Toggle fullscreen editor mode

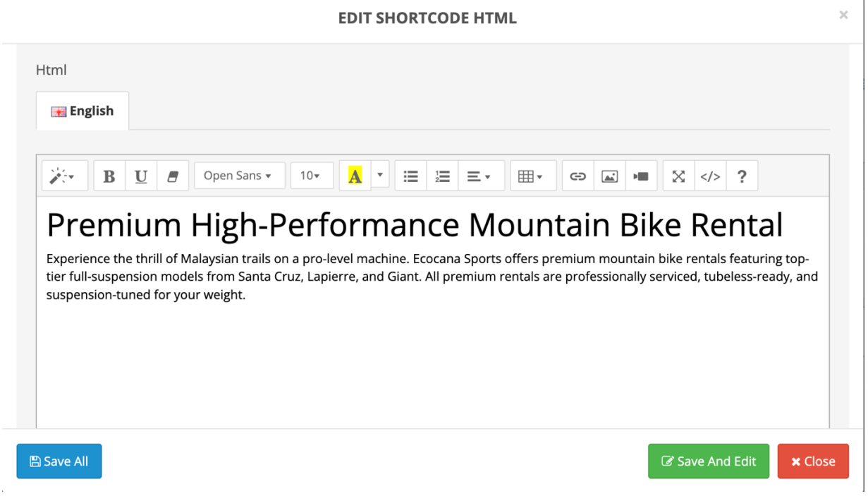678,176
